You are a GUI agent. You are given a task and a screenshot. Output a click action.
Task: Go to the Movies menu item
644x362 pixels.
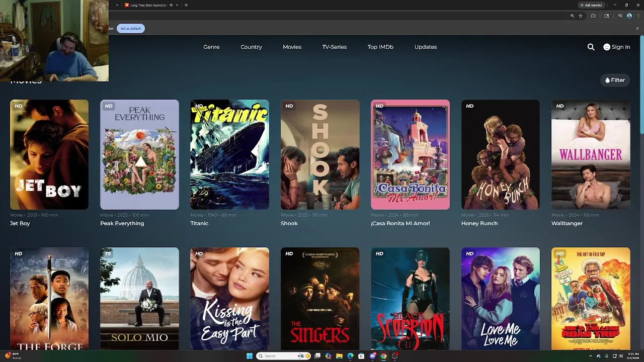(x=292, y=47)
